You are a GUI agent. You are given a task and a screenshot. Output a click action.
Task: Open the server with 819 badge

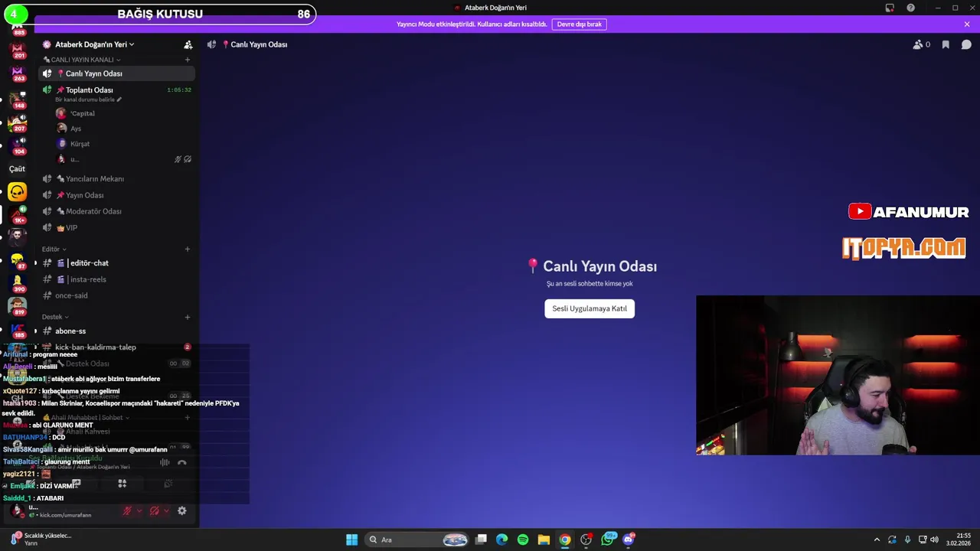pos(17,307)
